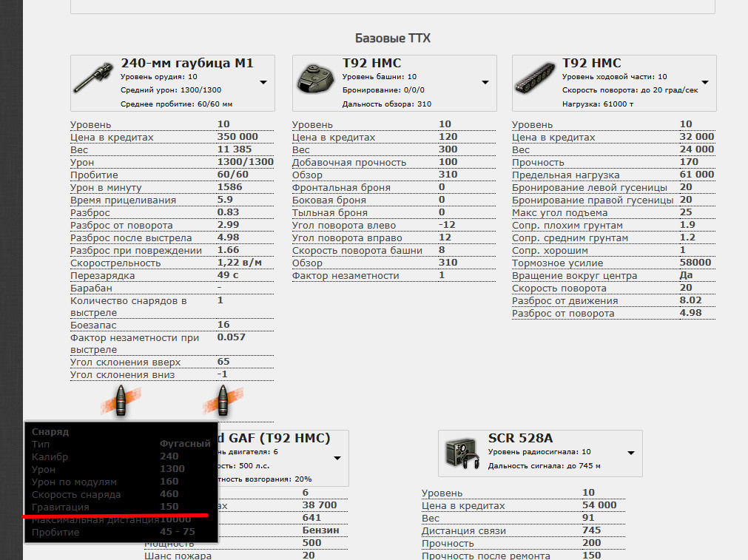Click the Разброс от движения value 8.02
Screen dimensions: 748x560
click(691, 300)
